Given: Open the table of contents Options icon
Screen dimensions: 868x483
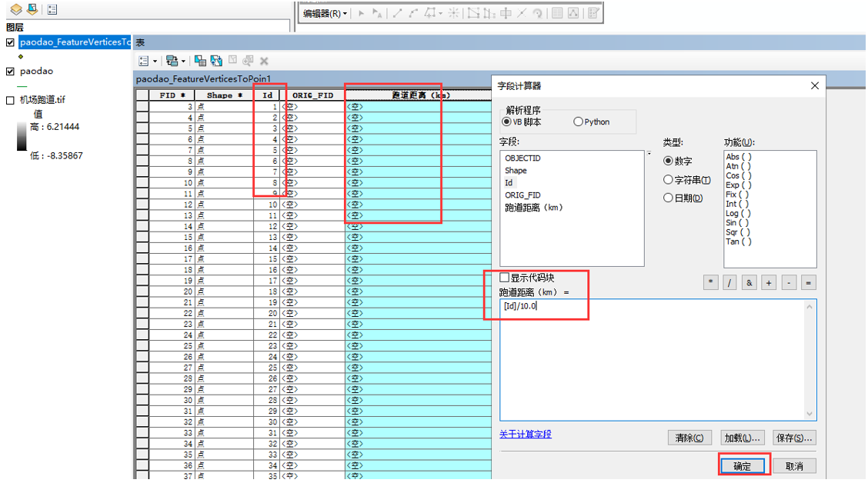Looking at the screenshot, I should click(x=52, y=9).
